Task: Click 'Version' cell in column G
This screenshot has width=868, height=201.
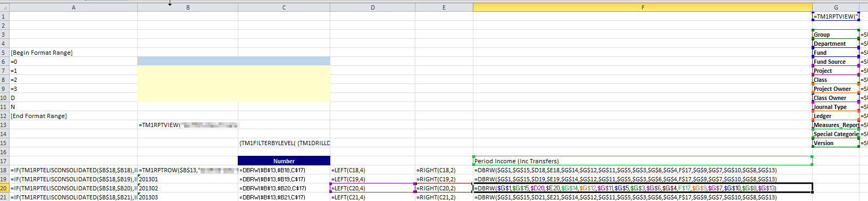Action: (836, 143)
